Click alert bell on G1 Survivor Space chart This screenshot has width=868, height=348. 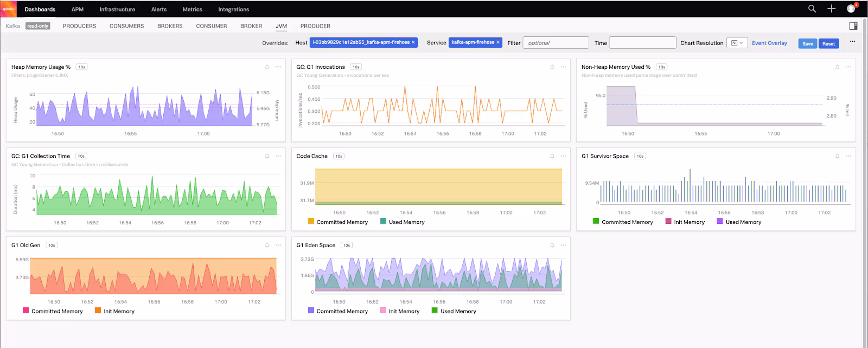837,156
